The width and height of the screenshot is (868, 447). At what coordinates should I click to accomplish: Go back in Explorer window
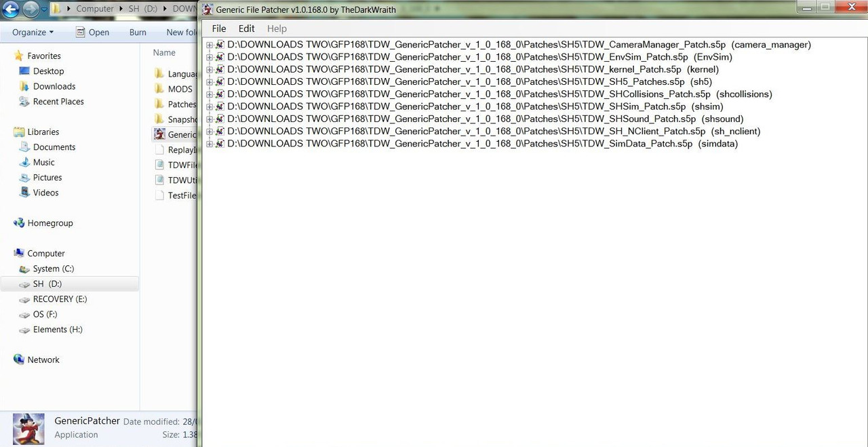click(x=12, y=9)
